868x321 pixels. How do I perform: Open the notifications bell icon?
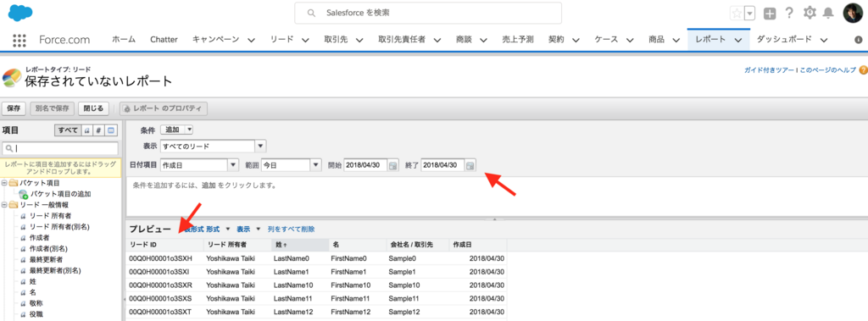click(828, 13)
